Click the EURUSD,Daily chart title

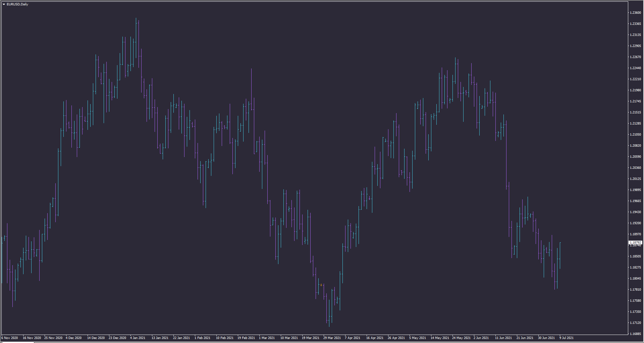pyautogui.click(x=17, y=4)
